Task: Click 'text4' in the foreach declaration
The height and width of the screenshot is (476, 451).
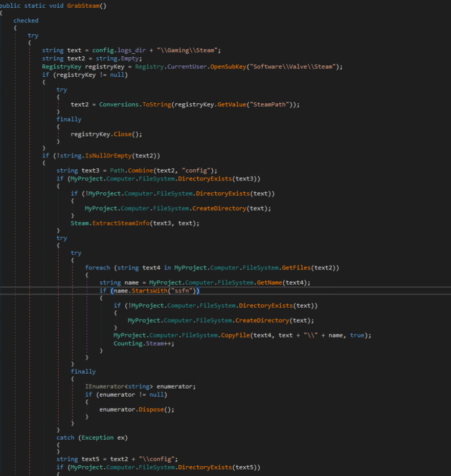Action: 151,267
